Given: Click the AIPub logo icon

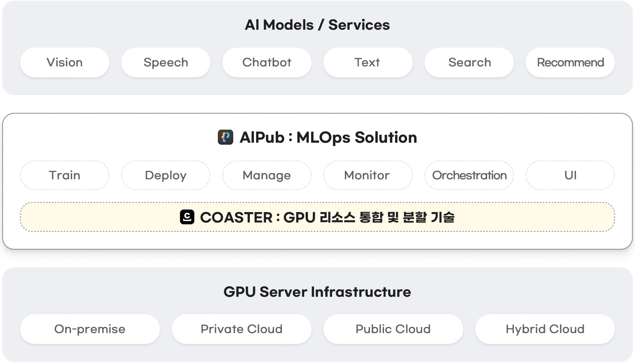Looking at the screenshot, I should click(225, 137).
